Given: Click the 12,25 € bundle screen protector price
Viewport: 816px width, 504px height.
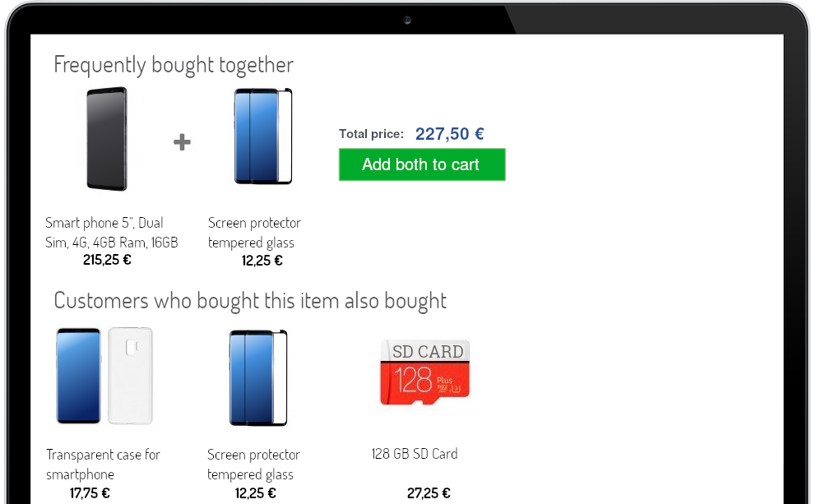Looking at the screenshot, I should pyautogui.click(x=262, y=261).
